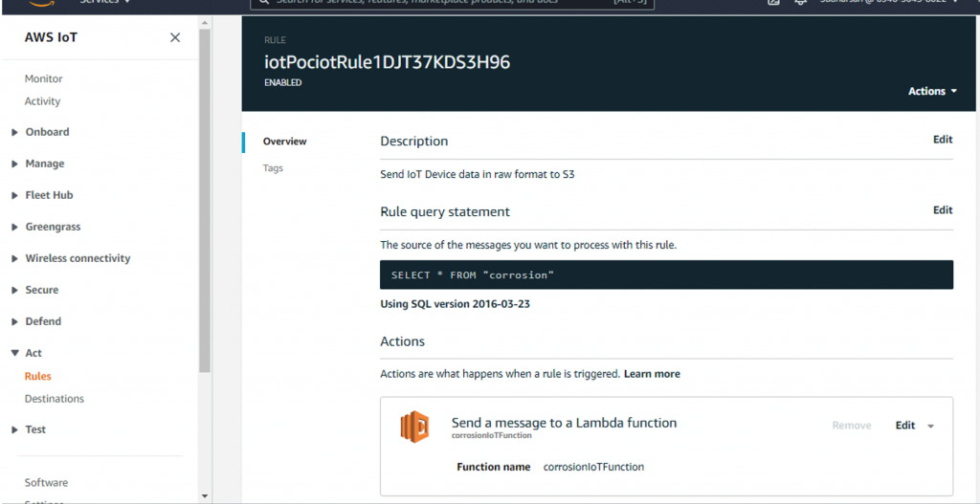This screenshot has height=504, width=980.
Task: Open the rule Actions dropdown
Action: pyautogui.click(x=932, y=91)
